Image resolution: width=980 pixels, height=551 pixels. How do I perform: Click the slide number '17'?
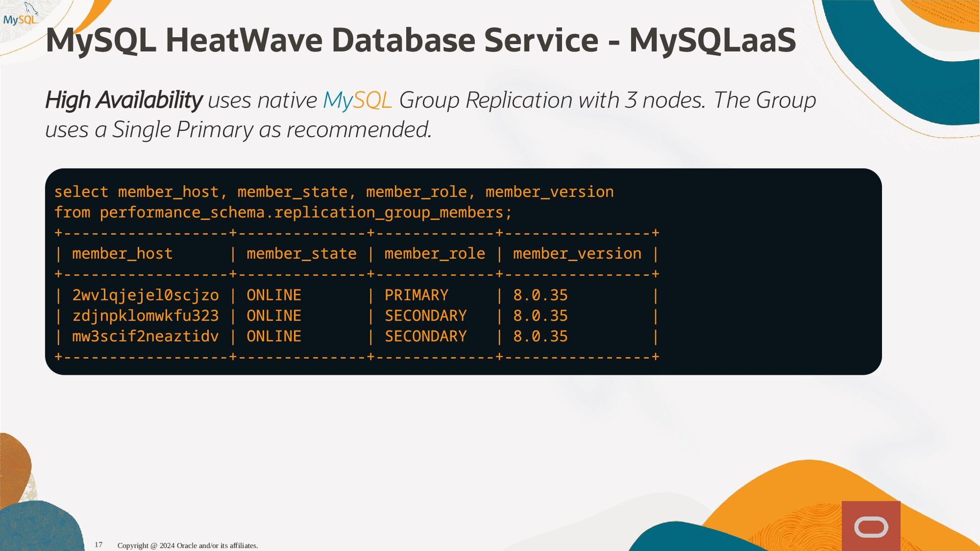99,545
